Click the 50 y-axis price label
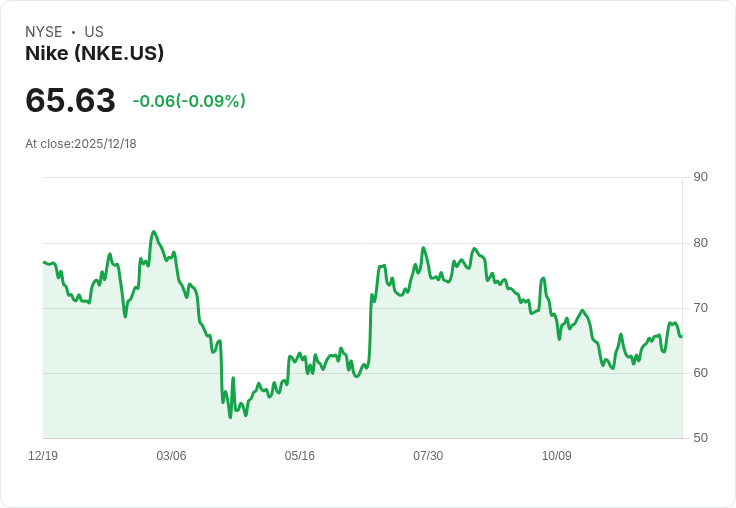The image size is (736, 508). pyautogui.click(x=701, y=438)
